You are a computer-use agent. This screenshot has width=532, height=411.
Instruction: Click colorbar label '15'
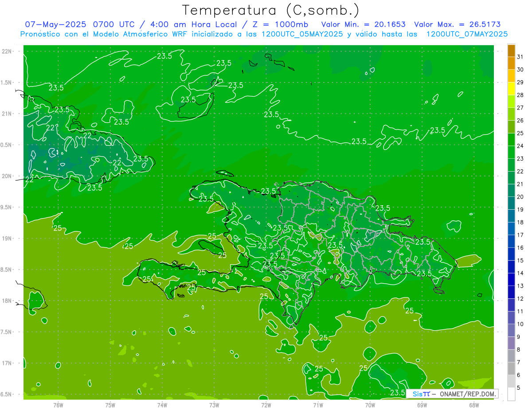[x=520, y=261]
